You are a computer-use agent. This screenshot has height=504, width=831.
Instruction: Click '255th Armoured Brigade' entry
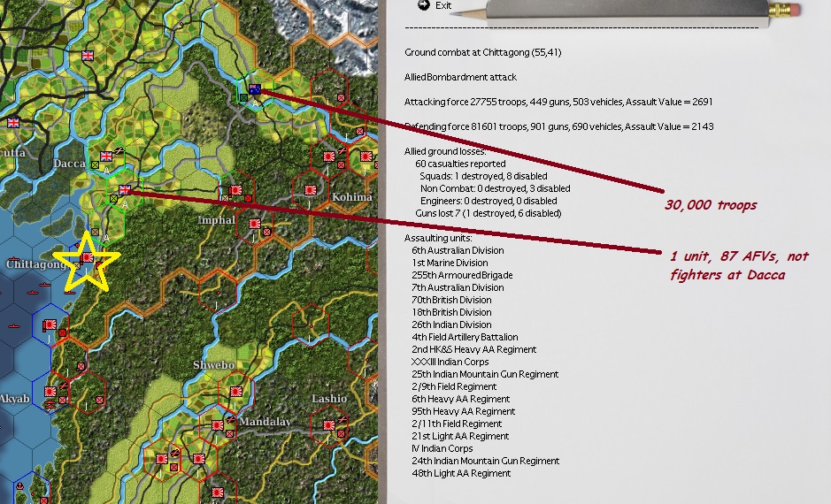click(462, 275)
